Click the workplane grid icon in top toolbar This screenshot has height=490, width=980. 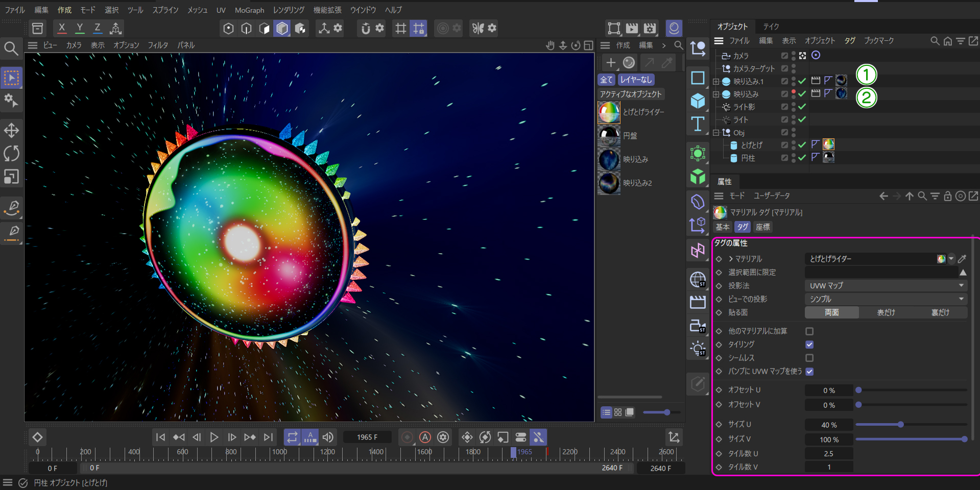(x=401, y=28)
